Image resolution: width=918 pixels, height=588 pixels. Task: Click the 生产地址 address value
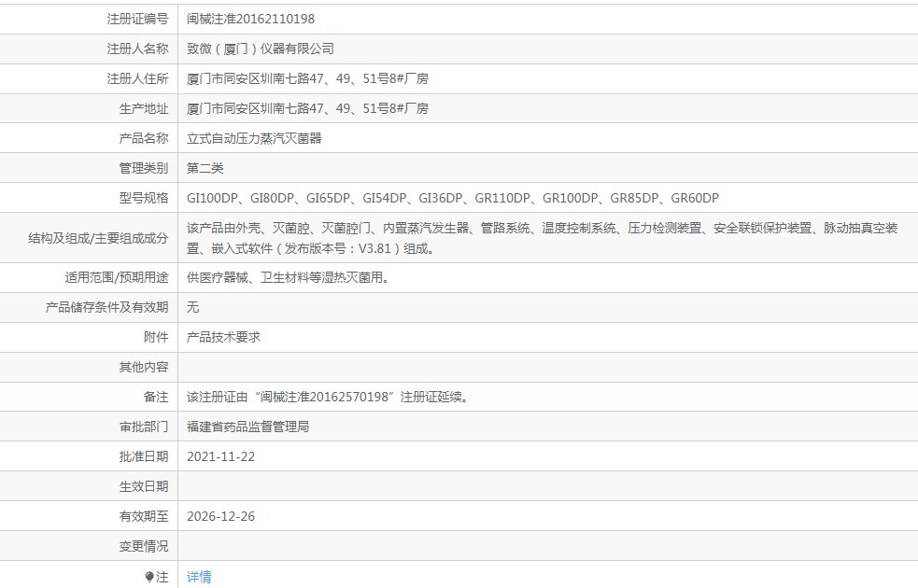coord(307,108)
